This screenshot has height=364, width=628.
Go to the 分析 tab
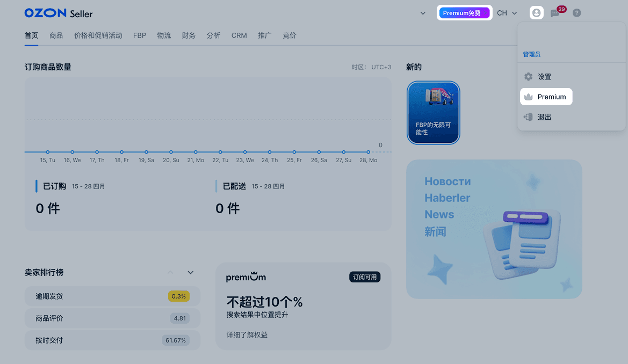point(213,35)
